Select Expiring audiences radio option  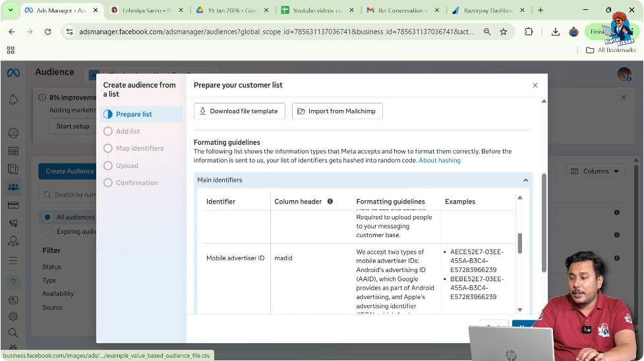pos(47,232)
